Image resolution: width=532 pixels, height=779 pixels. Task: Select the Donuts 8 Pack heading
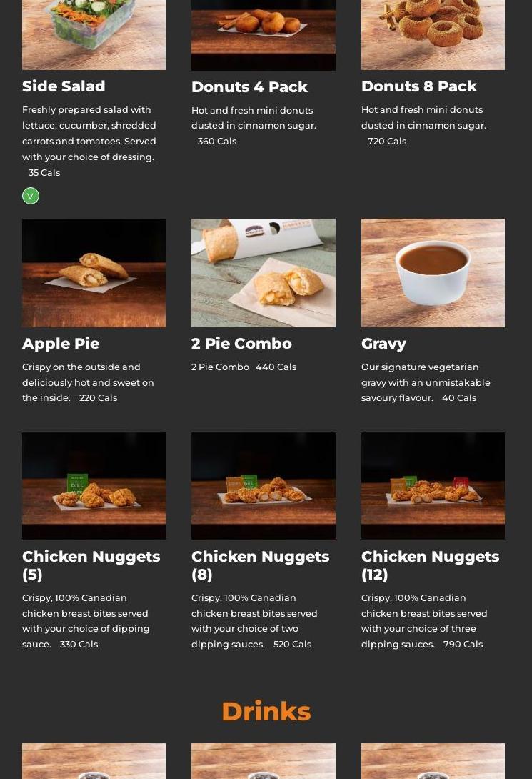419,86
